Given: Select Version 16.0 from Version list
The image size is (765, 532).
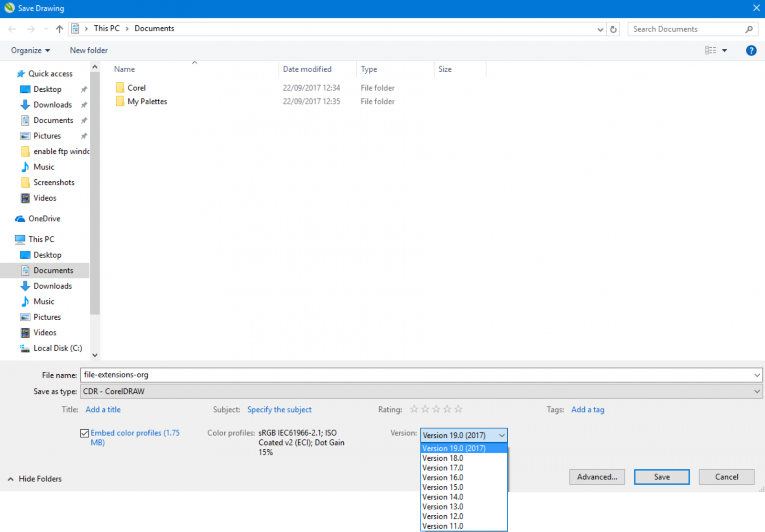Looking at the screenshot, I should coord(442,477).
